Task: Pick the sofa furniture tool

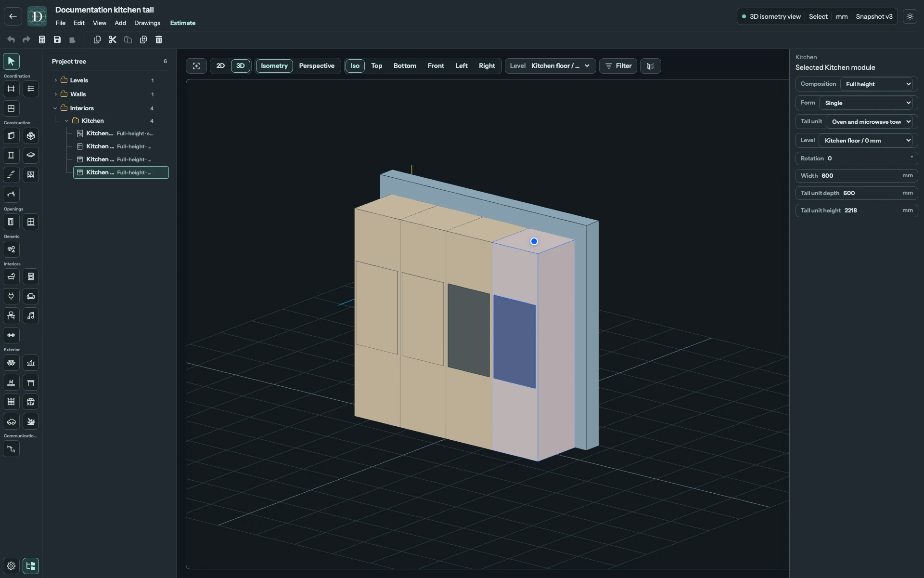Action: tap(31, 296)
